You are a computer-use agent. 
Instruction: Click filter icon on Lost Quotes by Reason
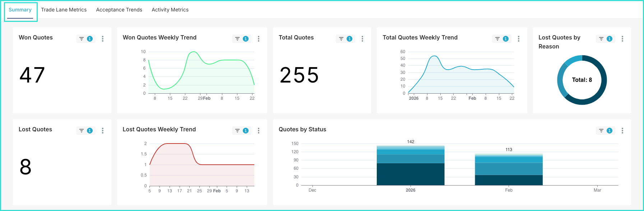[601, 39]
